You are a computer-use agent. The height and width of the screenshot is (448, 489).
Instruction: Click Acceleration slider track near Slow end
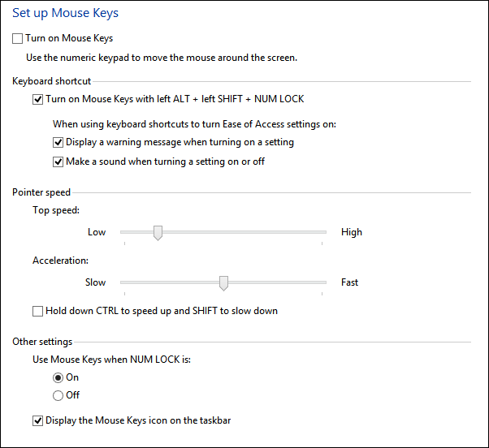coord(134,282)
